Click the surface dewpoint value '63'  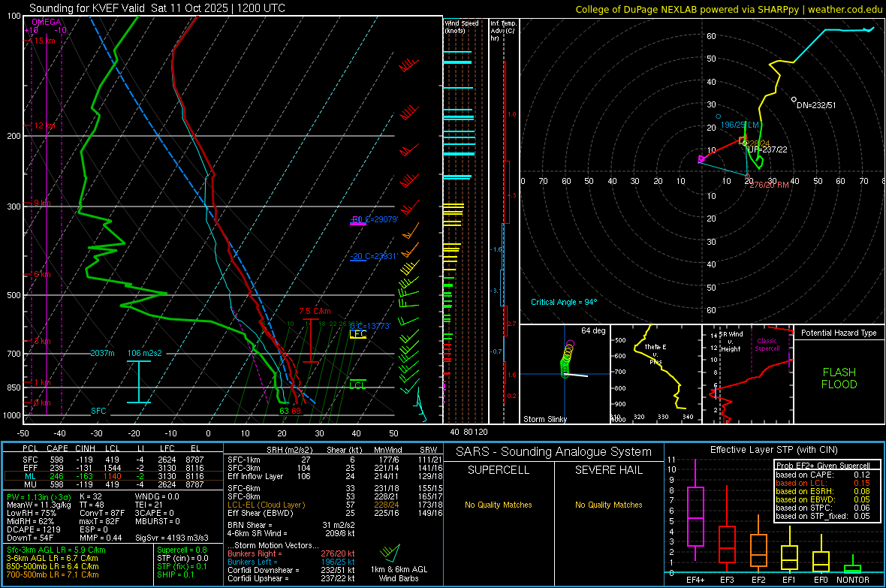pos(285,411)
